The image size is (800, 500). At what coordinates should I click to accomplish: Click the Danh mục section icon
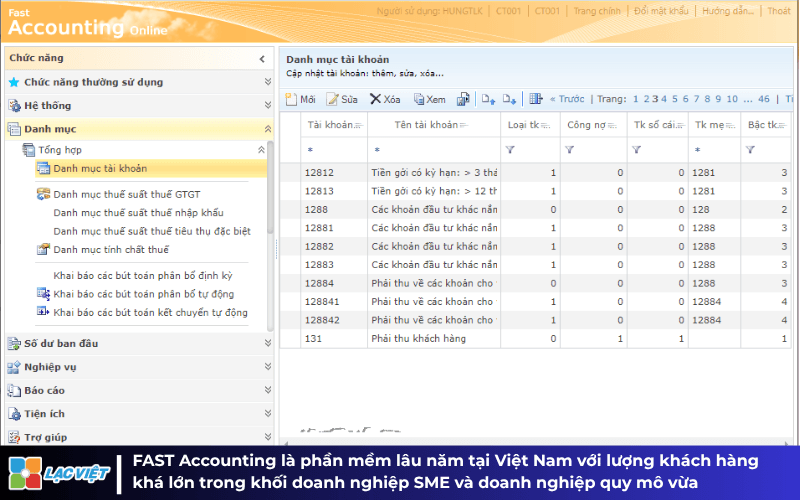[x=14, y=129]
